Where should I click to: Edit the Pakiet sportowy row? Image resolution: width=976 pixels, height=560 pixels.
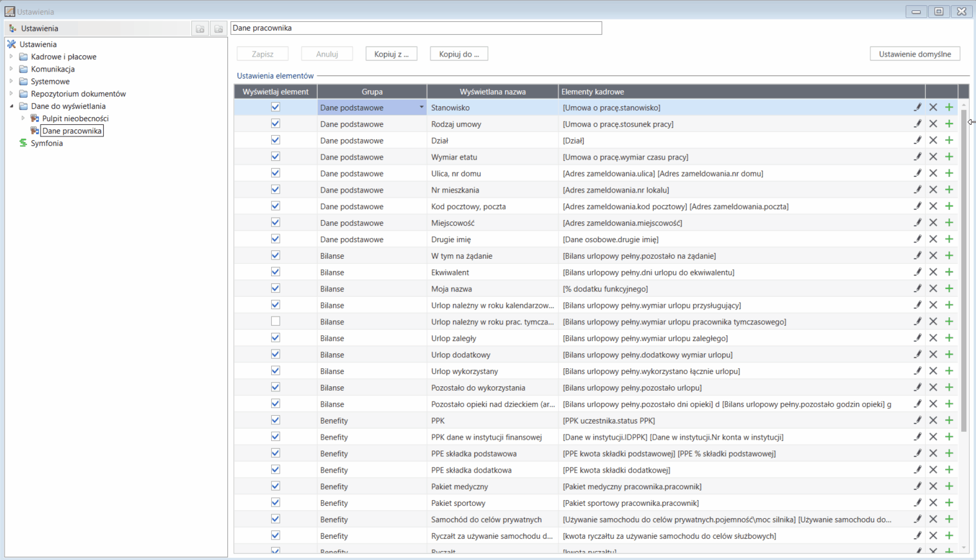click(x=917, y=503)
